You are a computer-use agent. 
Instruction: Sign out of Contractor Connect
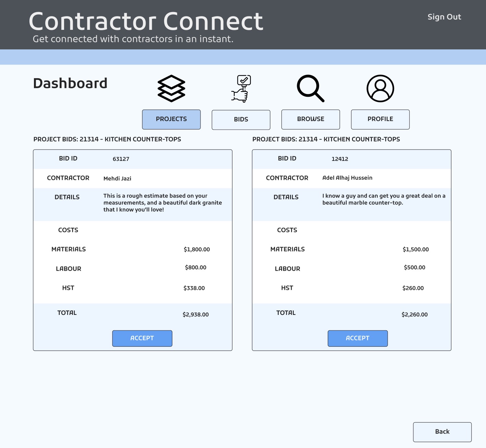pyautogui.click(x=444, y=17)
